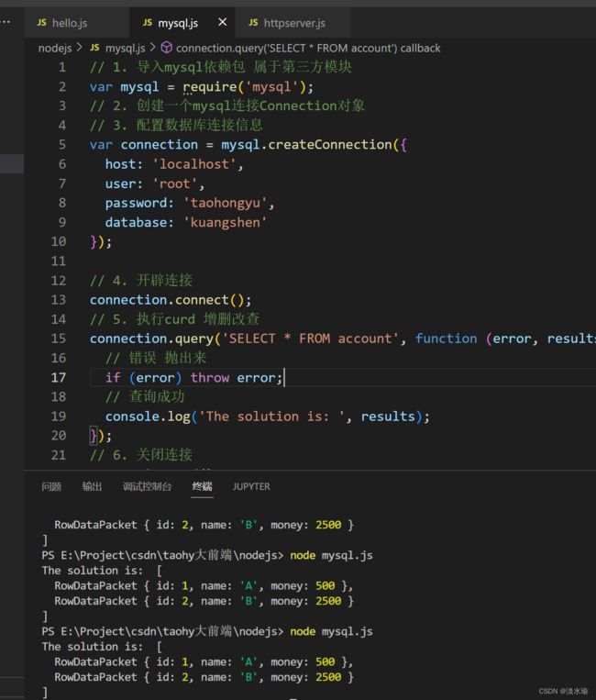This screenshot has width=596, height=700.
Task: Click the last 'node mysql.js' terminal command
Action: tap(331, 632)
